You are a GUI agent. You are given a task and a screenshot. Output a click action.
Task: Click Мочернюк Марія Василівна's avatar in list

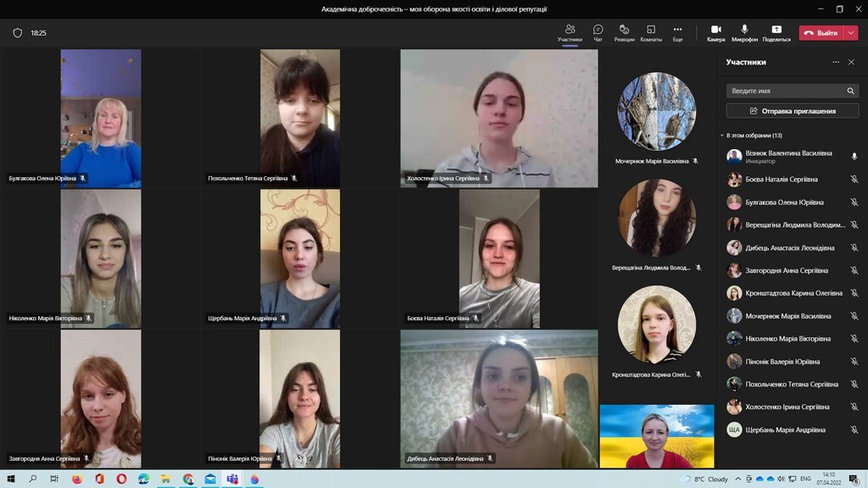[x=734, y=316]
